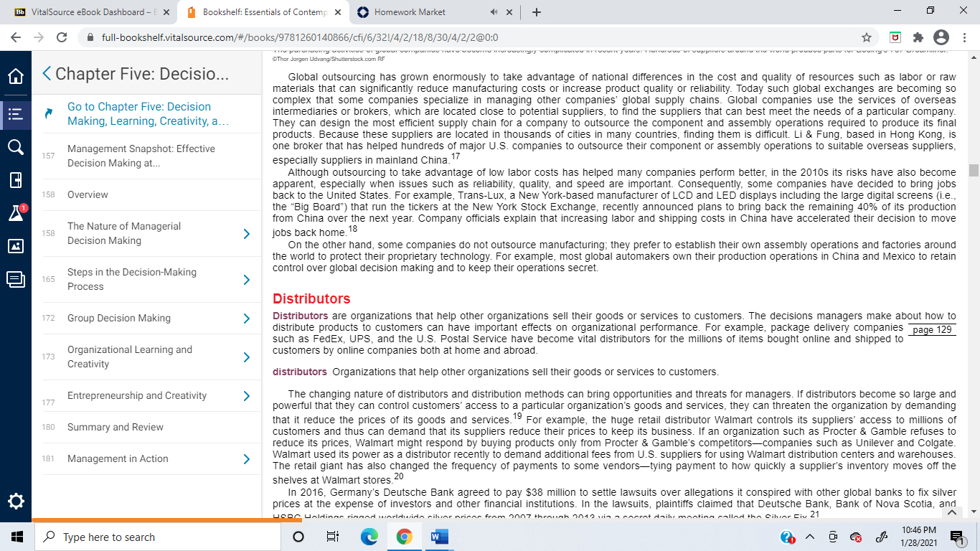Image resolution: width=980 pixels, height=551 pixels.
Task: Click the browser forward arrow
Action: tap(39, 37)
